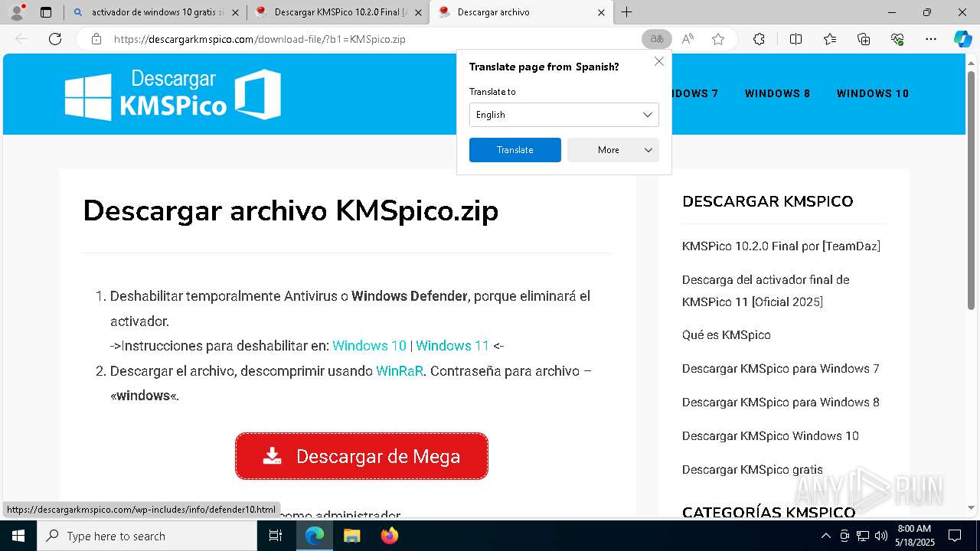The height and width of the screenshot is (551, 980).
Task: Click the scrollbar down arrow
Action: pos(972,507)
